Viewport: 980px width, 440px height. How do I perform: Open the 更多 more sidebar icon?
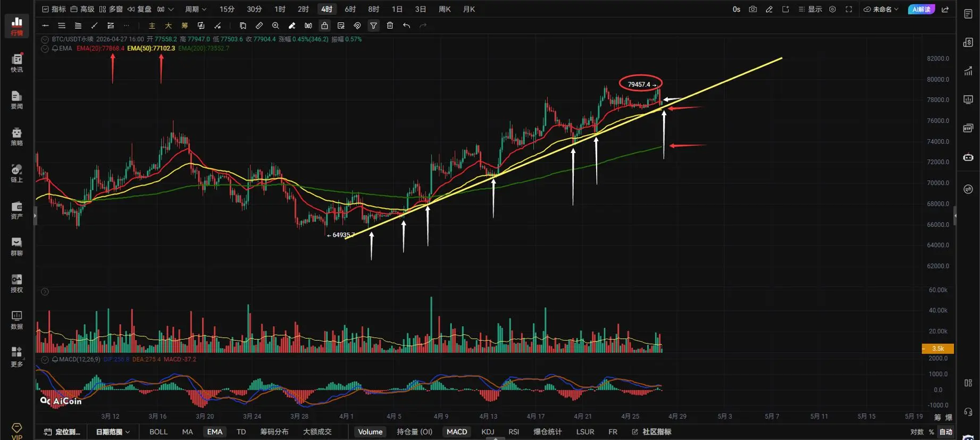click(x=16, y=357)
